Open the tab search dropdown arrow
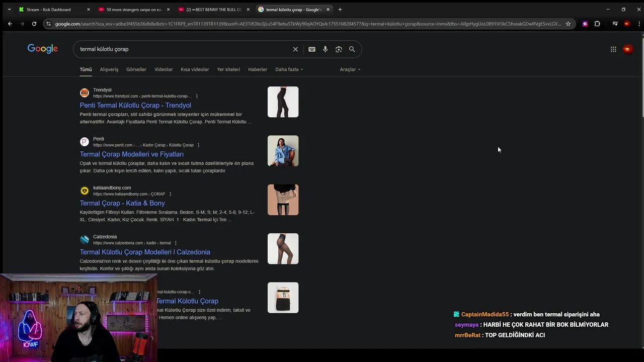This screenshot has width=644, height=362. (9, 10)
